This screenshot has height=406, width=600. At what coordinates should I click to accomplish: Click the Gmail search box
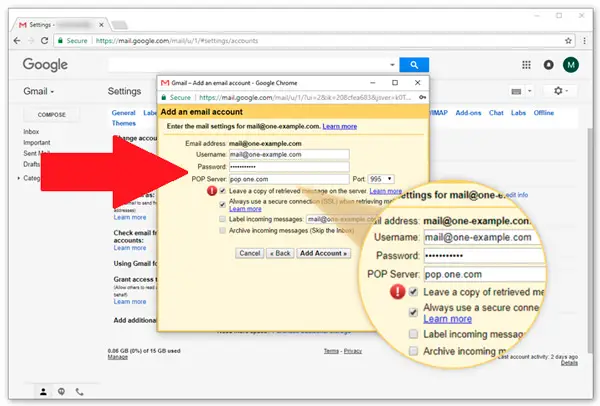click(248, 65)
